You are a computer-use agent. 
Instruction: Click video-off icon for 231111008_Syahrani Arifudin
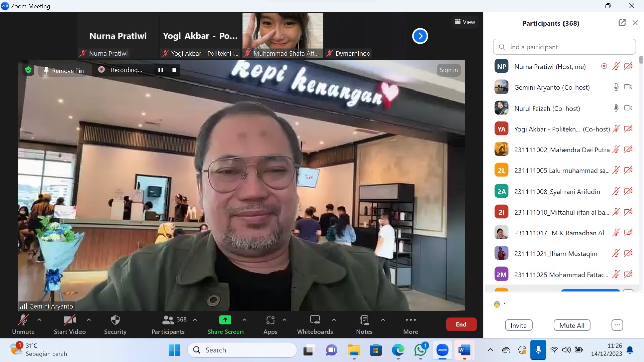click(628, 191)
